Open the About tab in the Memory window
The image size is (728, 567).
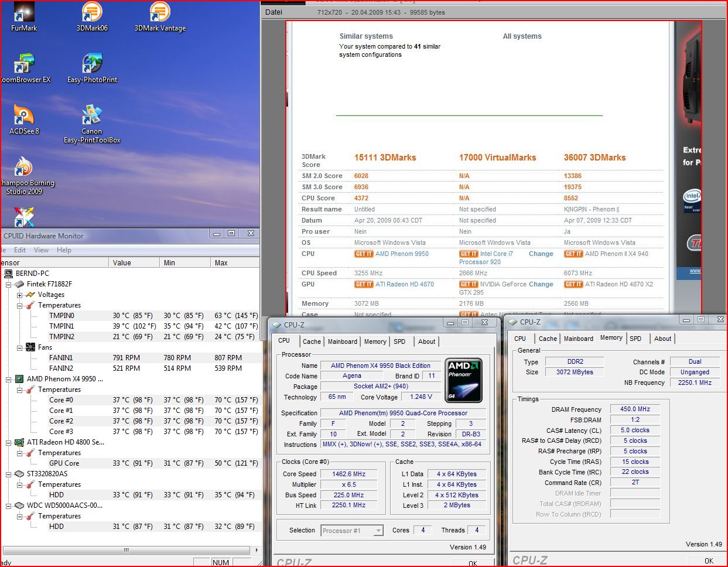(662, 339)
